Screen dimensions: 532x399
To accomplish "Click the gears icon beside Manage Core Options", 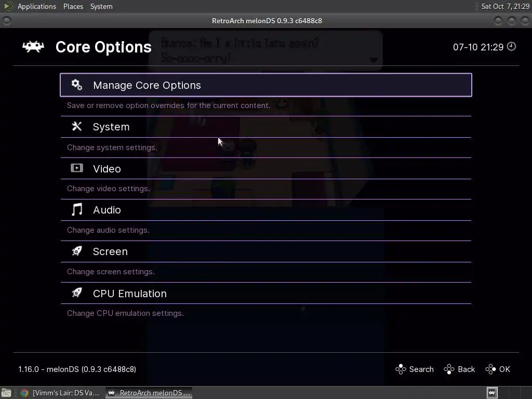I will tap(77, 85).
